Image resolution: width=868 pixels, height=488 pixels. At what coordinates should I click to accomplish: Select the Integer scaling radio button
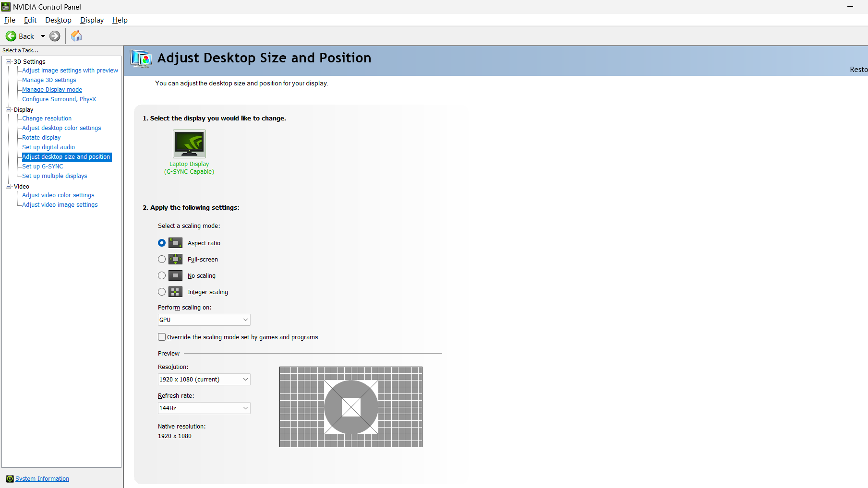[162, 292]
